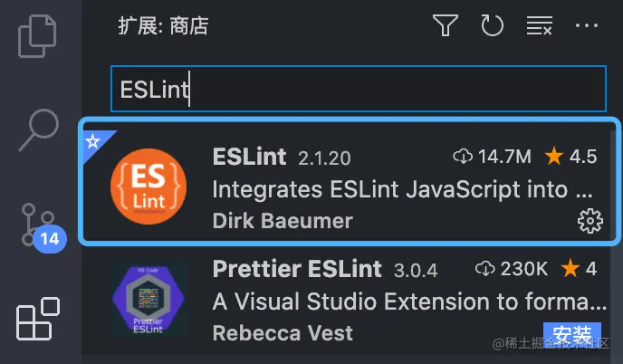Screen dimensions: 623x364
Task: Refresh the extensions list
Action: click(x=493, y=25)
